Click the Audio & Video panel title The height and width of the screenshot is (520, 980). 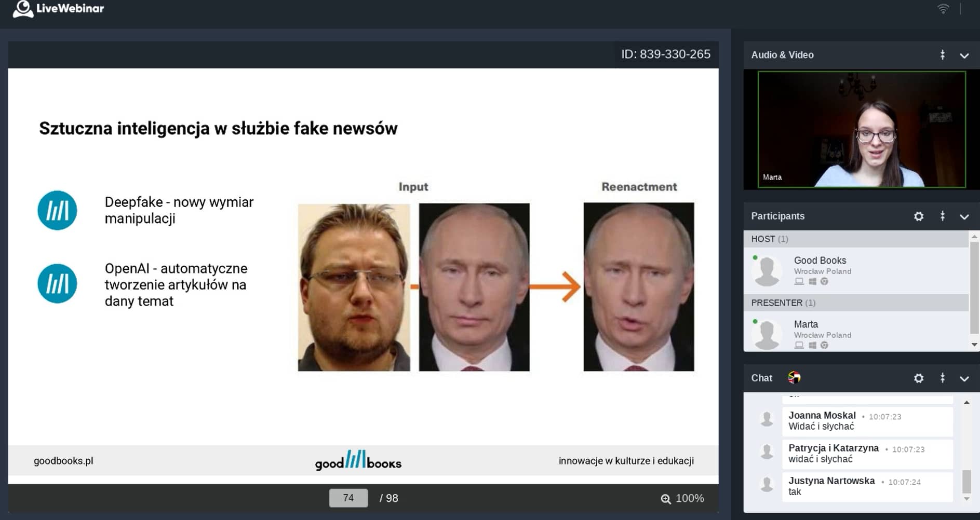(782, 55)
